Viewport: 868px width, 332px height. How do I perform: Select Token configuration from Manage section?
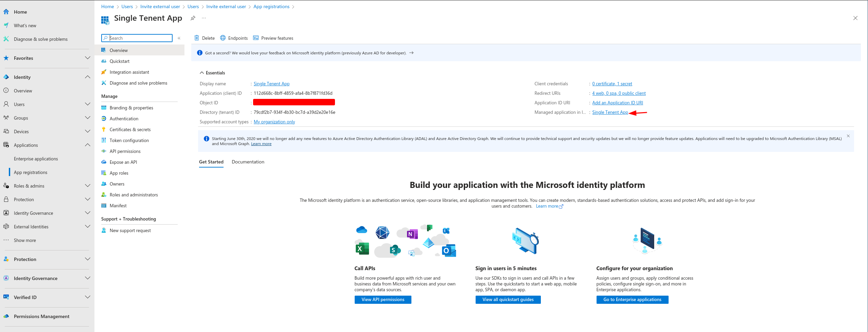coord(129,140)
